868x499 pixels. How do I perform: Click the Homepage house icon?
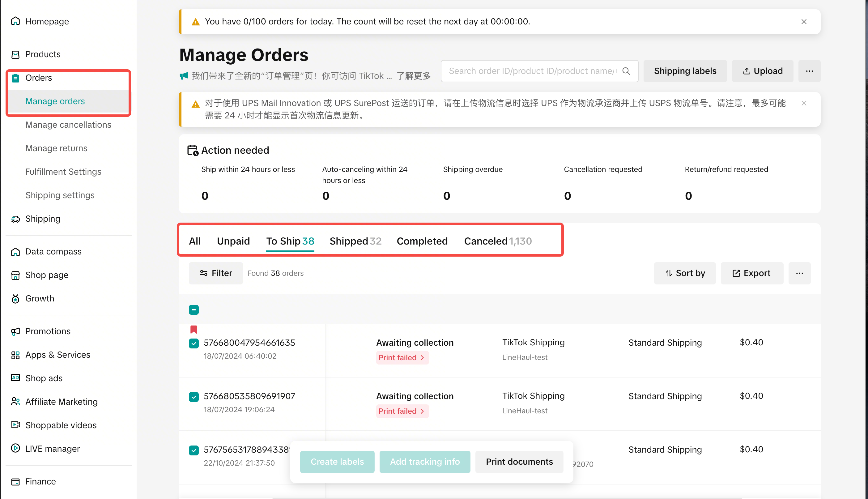(x=15, y=21)
